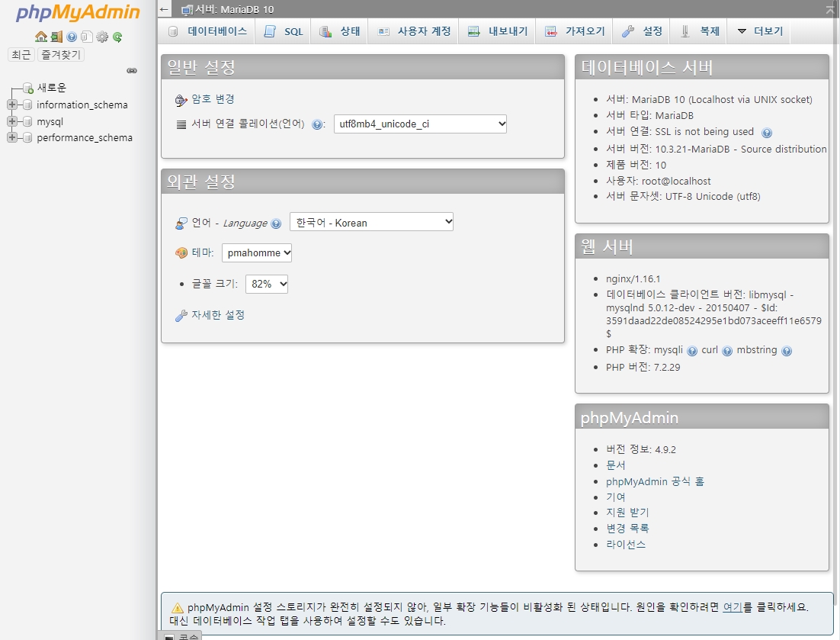Click the information_schema database cylinder icon
This screenshot has width=840, height=640.
(27, 105)
